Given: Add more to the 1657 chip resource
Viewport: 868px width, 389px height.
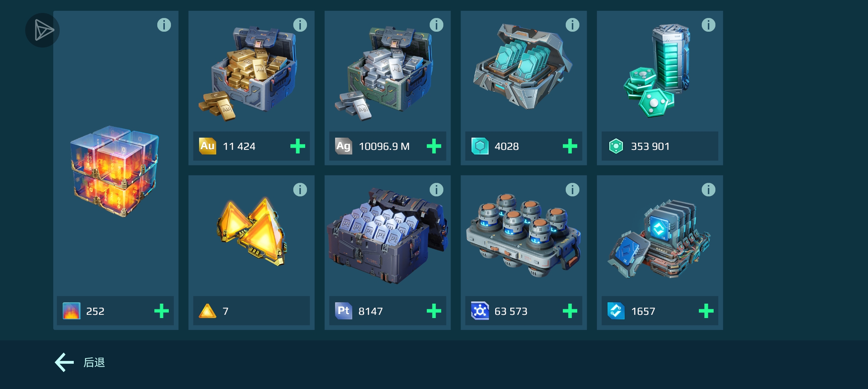Looking at the screenshot, I should pyautogui.click(x=706, y=311).
